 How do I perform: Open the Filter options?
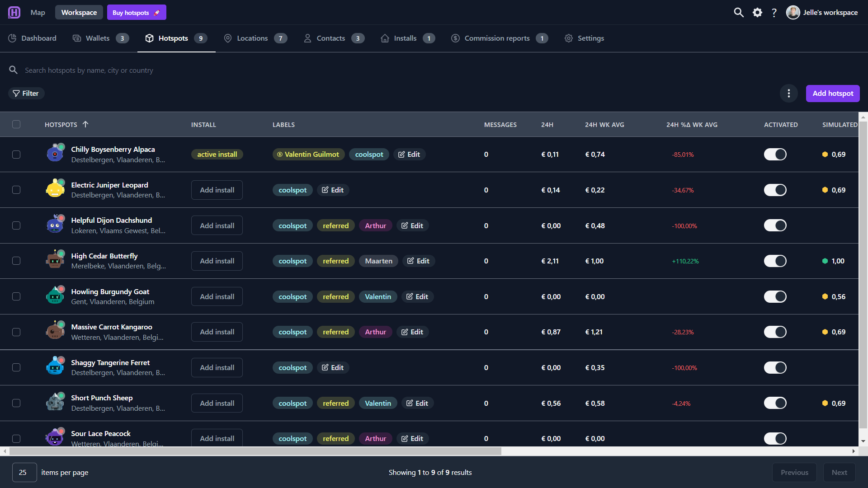(x=26, y=94)
